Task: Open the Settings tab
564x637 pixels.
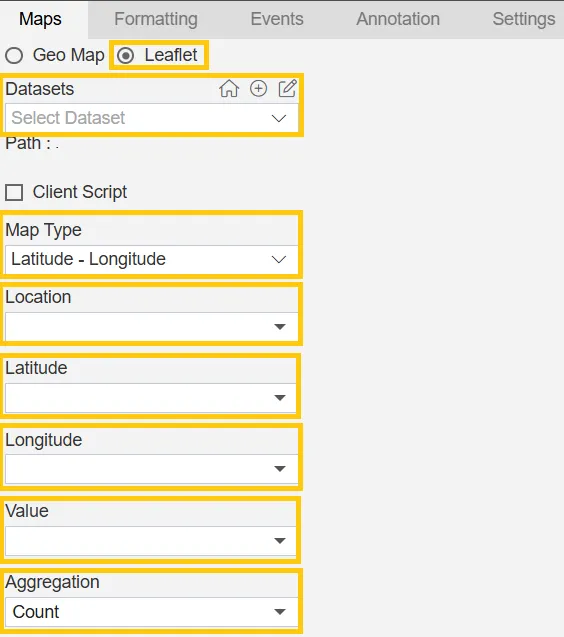Action: (524, 19)
